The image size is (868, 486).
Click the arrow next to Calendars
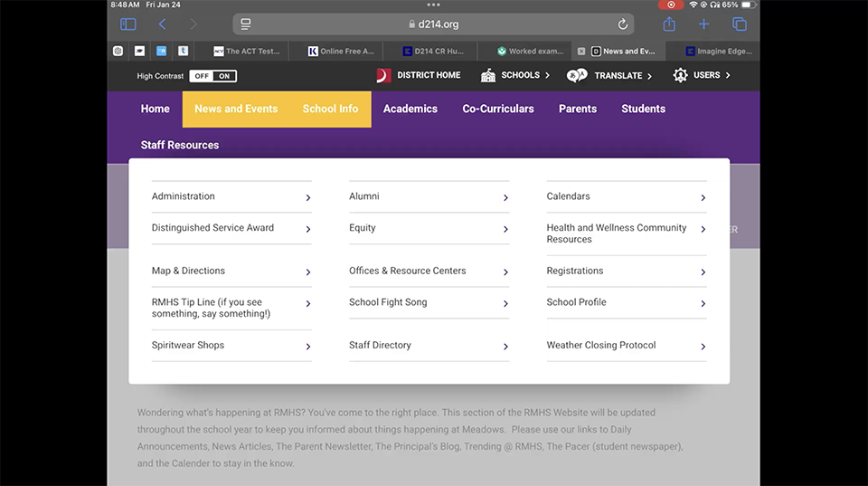click(x=703, y=197)
